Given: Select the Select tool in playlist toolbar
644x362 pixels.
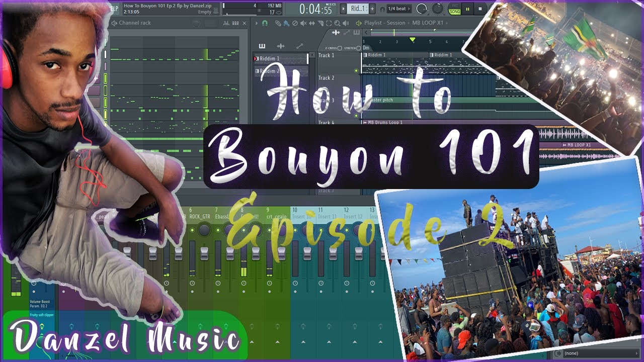Looking at the screenshot, I should pos(329,23).
